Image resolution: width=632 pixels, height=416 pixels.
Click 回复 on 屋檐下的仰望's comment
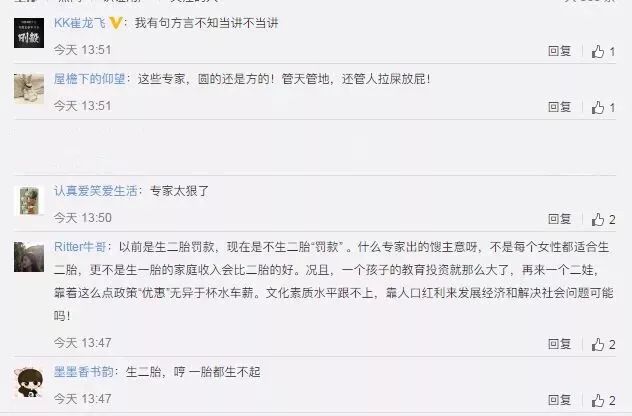click(559, 107)
